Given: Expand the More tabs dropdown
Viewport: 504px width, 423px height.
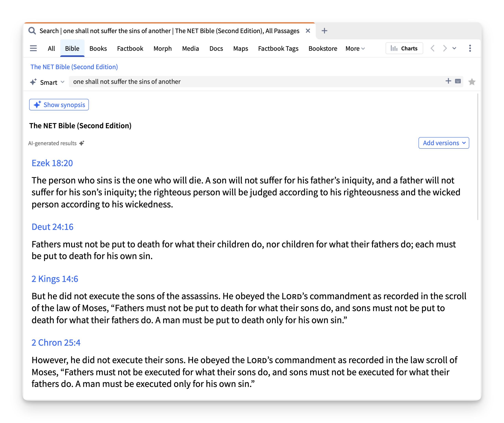Looking at the screenshot, I should (355, 48).
